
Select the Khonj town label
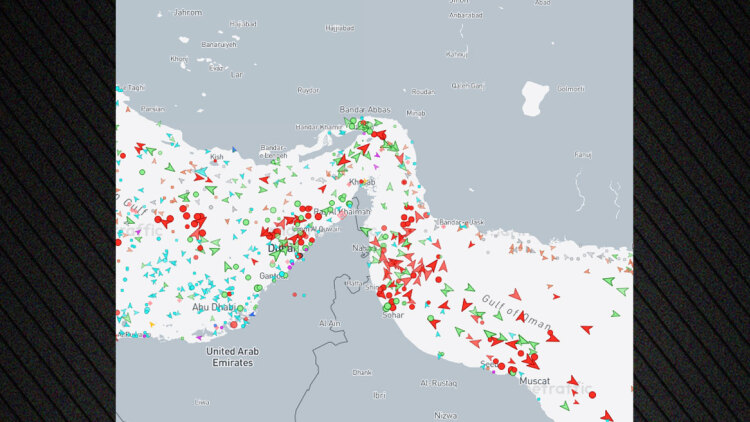(x=179, y=59)
